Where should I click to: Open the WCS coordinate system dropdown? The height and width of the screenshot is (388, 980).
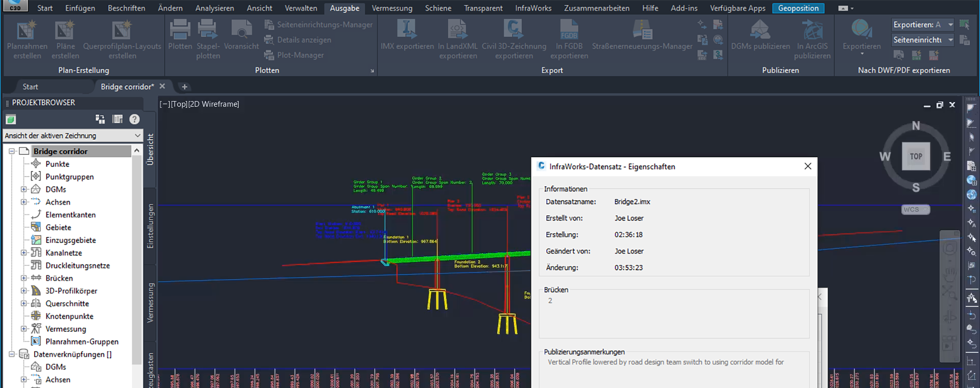[x=915, y=209]
